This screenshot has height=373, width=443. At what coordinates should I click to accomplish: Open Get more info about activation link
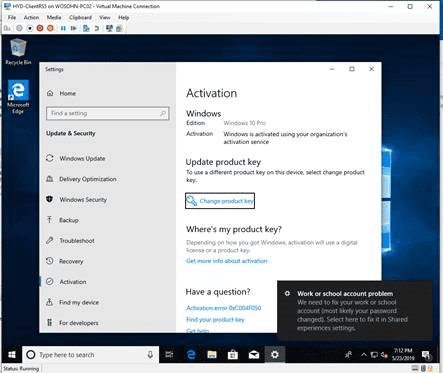(227, 261)
